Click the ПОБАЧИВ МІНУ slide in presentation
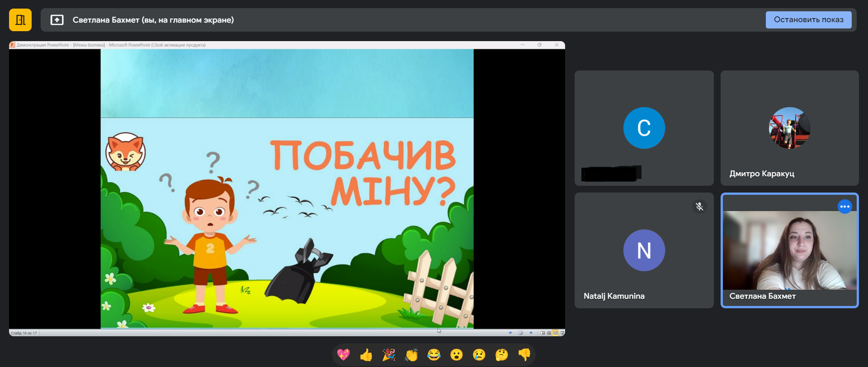 coord(287,188)
